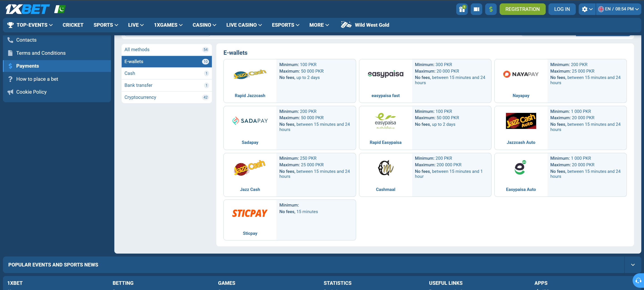Click the megaphone icon beside Cookie Policy
The width and height of the screenshot is (644, 290).
click(10, 92)
